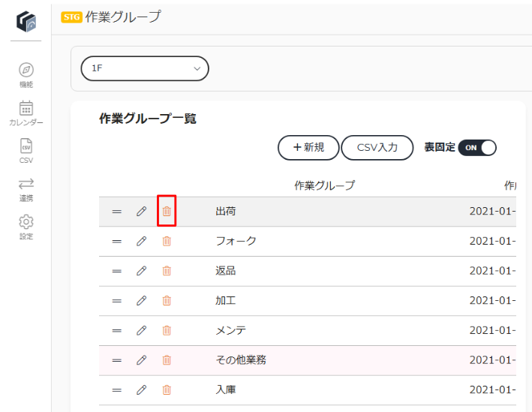Click the ＋新規 button

click(x=308, y=147)
